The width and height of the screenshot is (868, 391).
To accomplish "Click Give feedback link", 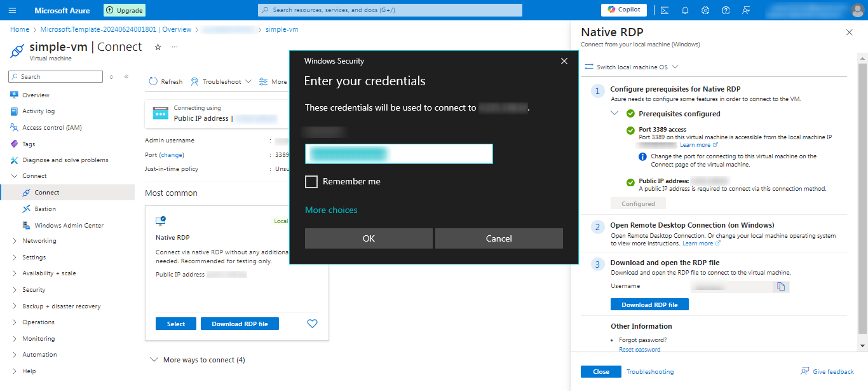I will (x=827, y=371).
